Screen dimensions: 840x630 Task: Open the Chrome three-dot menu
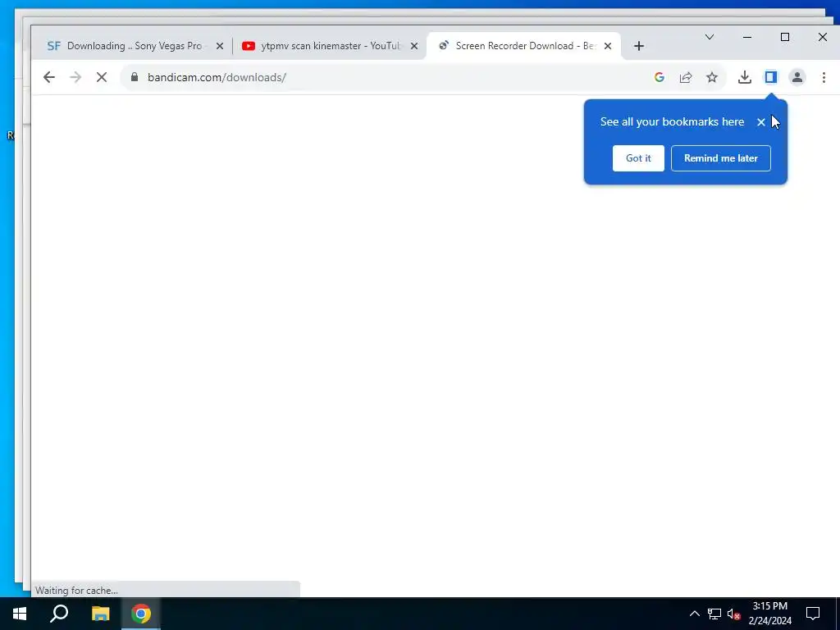(x=824, y=77)
